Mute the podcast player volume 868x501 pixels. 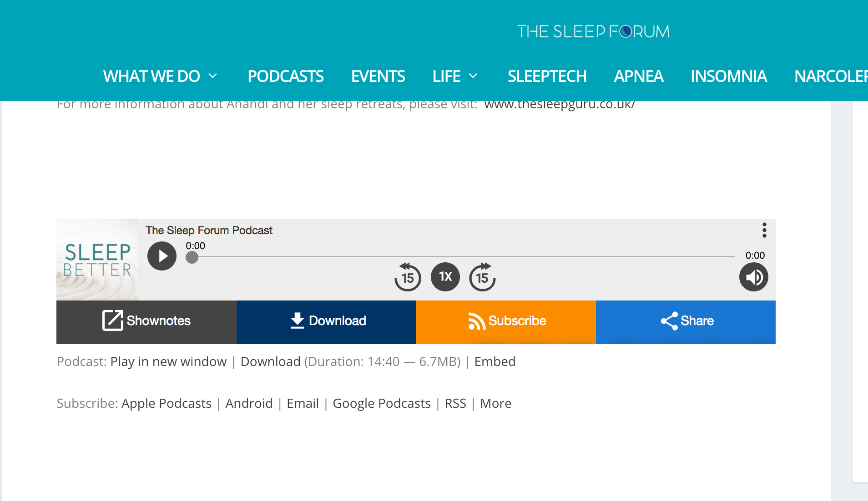pos(753,277)
